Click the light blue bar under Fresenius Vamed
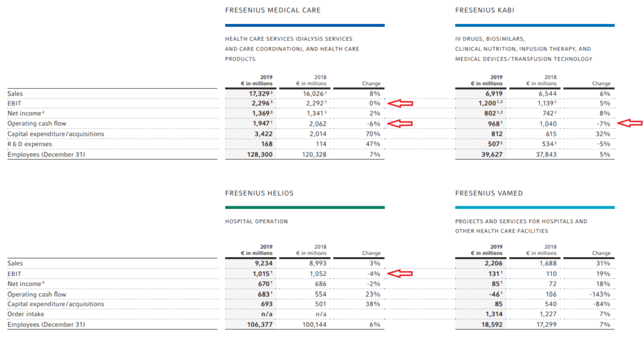 tap(535, 208)
